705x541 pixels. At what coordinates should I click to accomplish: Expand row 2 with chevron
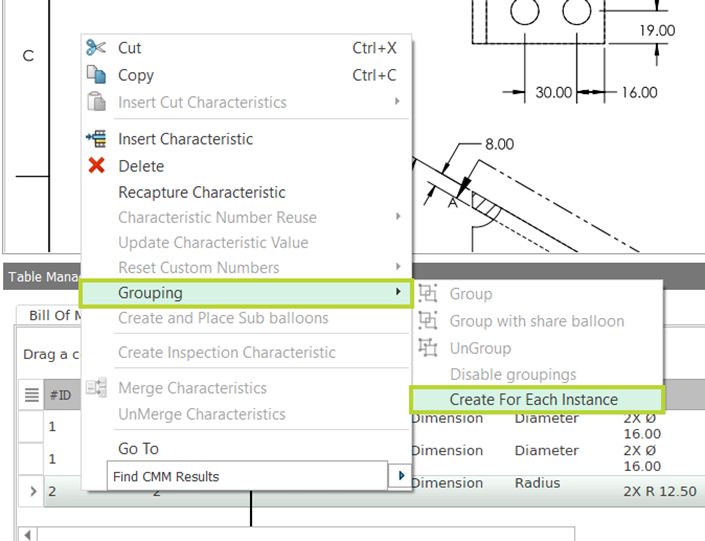click(33, 491)
